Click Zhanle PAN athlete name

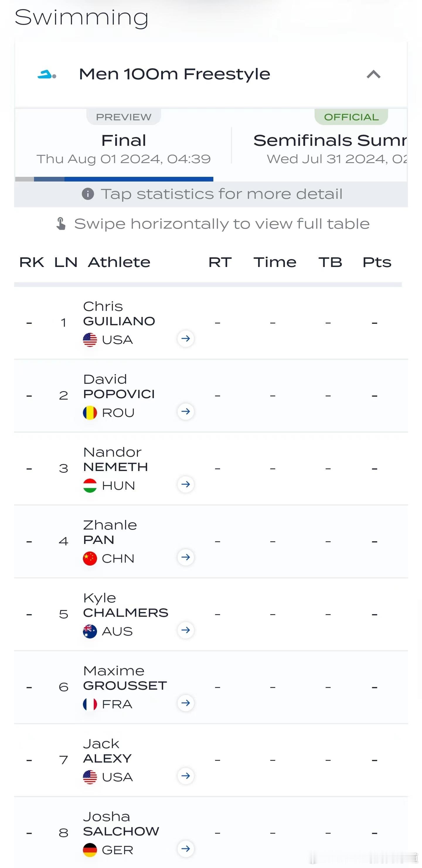[110, 533]
